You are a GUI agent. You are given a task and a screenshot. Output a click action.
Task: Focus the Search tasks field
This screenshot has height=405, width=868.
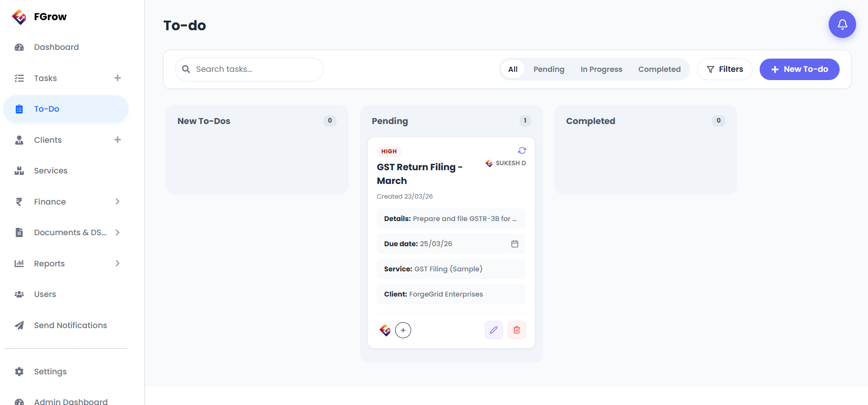click(x=249, y=69)
